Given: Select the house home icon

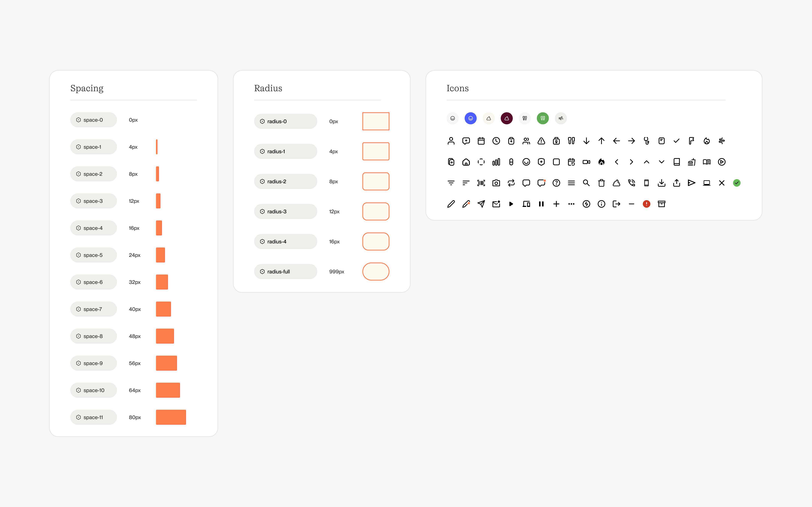Looking at the screenshot, I should (x=466, y=162).
